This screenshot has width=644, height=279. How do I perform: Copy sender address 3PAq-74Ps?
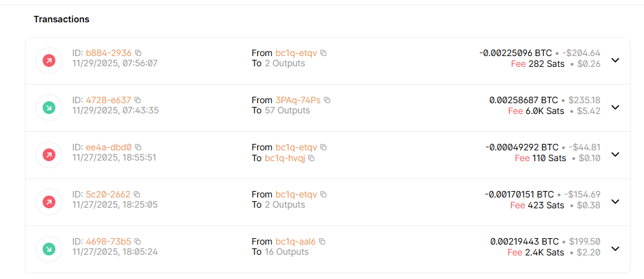tap(327, 100)
